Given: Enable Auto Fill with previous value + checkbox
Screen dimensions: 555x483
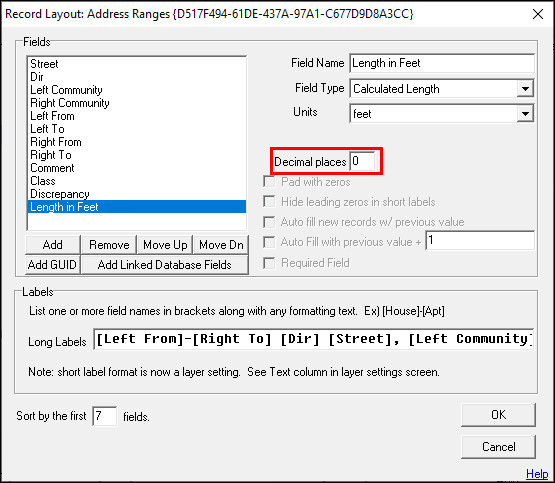Looking at the screenshot, I should [x=269, y=242].
